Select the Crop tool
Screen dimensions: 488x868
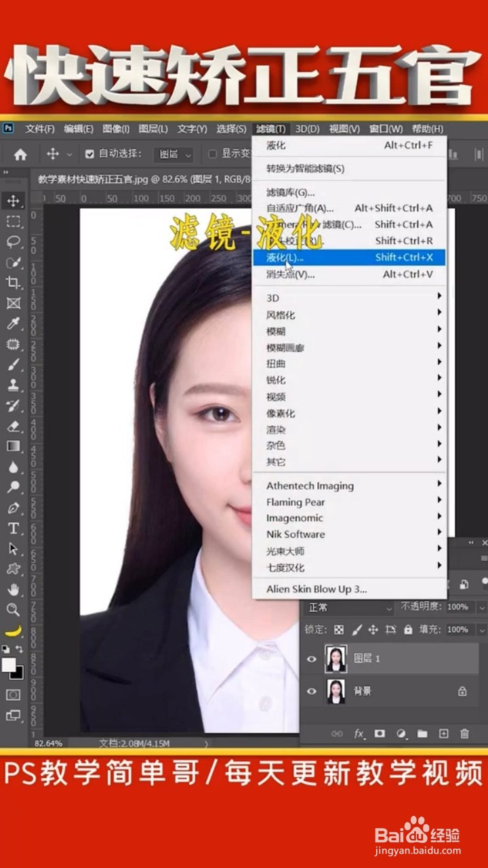pyautogui.click(x=14, y=282)
